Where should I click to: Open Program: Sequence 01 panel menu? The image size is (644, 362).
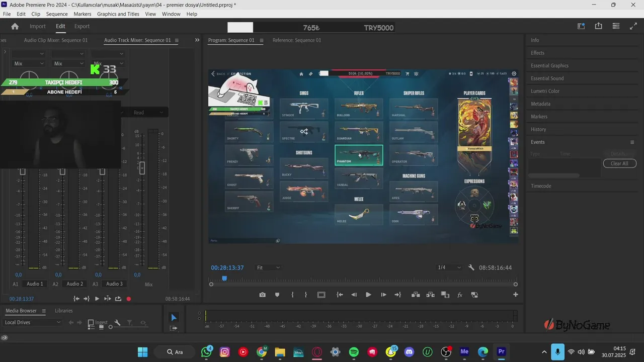point(261,40)
